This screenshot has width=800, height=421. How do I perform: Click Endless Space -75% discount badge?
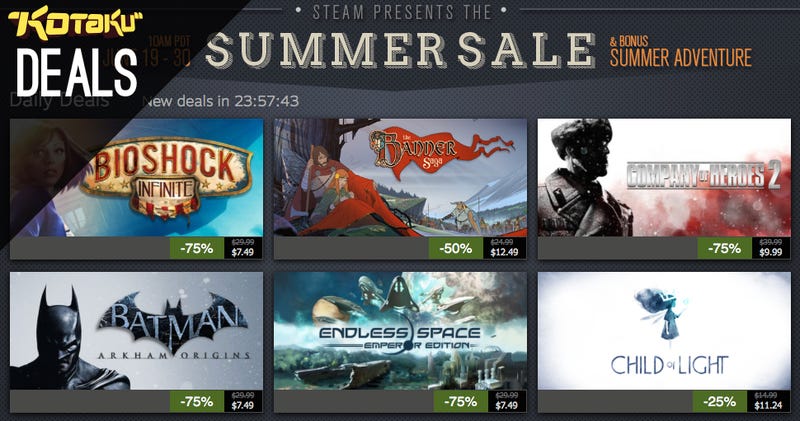point(461,402)
